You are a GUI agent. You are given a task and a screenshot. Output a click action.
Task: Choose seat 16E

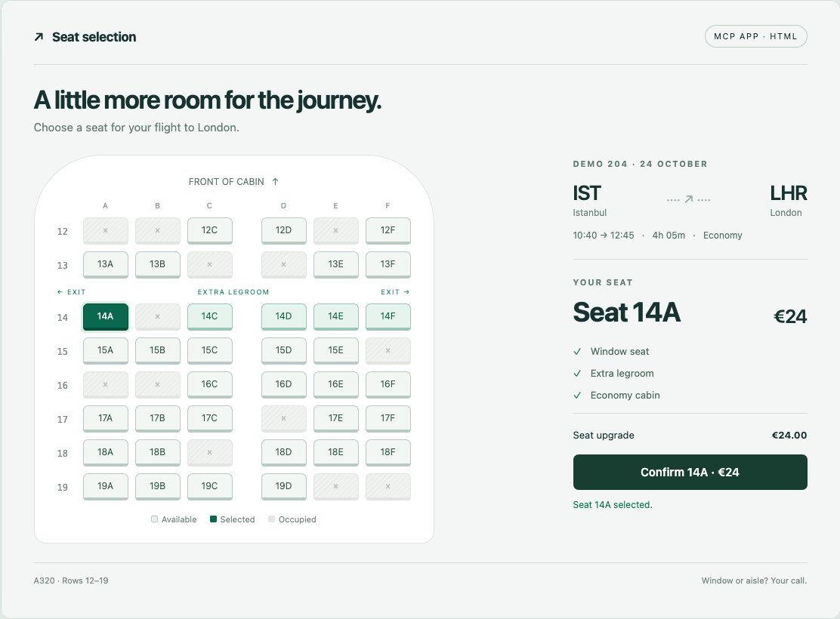(336, 385)
